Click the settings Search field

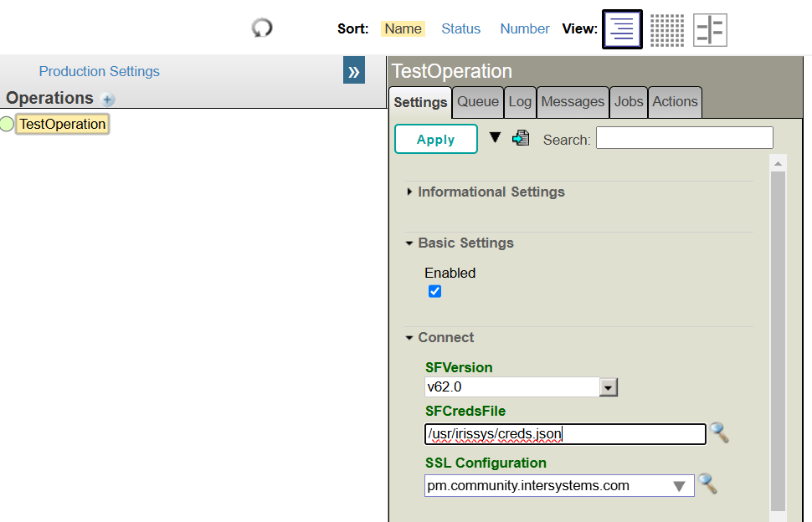point(685,138)
